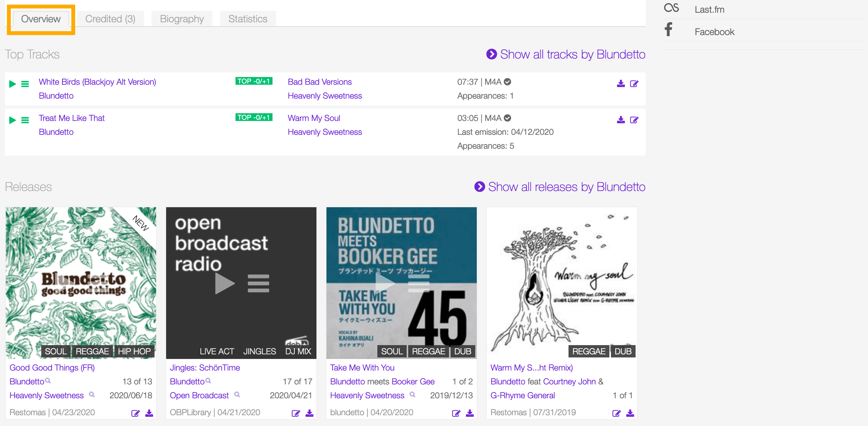Open Good Good Things (FR) release title
868x426 pixels.
click(52, 367)
